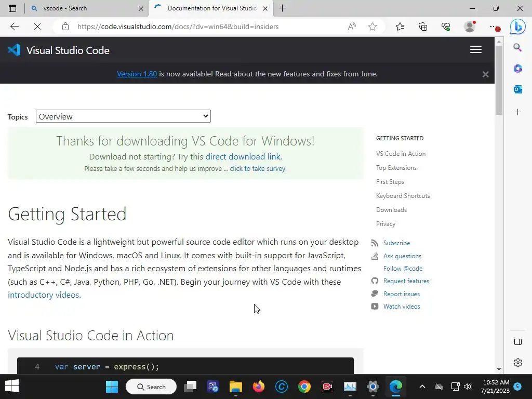Open the Favorites list icon
532x399 pixels.
(400, 26)
